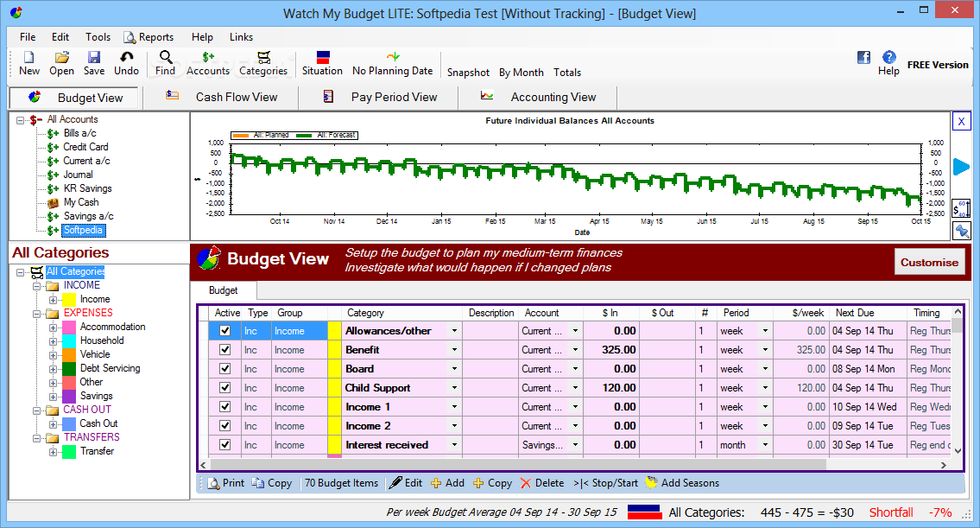This screenshot has height=528, width=980.
Task: Click the Totals button
Action: pyautogui.click(x=567, y=73)
